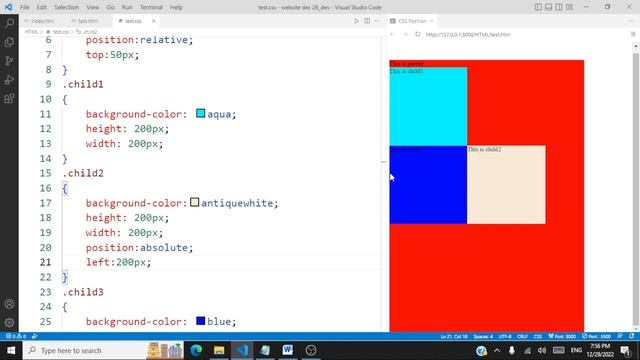The height and width of the screenshot is (360, 640).
Task: Open editor More Actions ellipsis
Action: coord(377,21)
